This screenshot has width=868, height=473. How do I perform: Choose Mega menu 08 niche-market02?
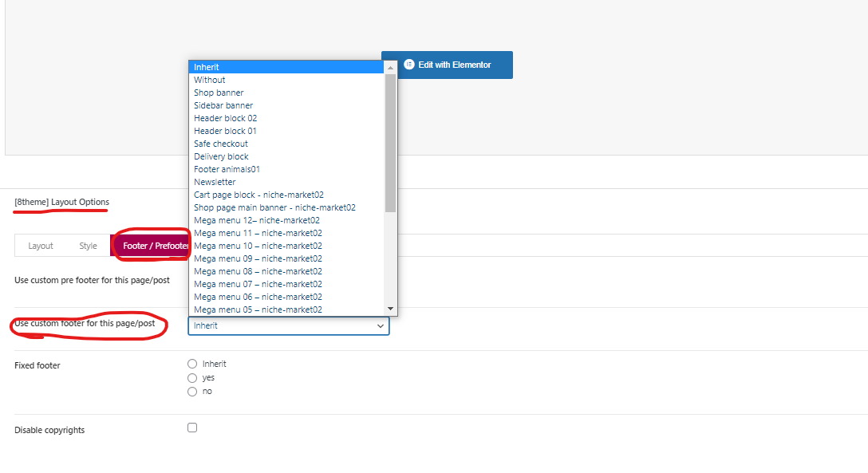click(286, 271)
